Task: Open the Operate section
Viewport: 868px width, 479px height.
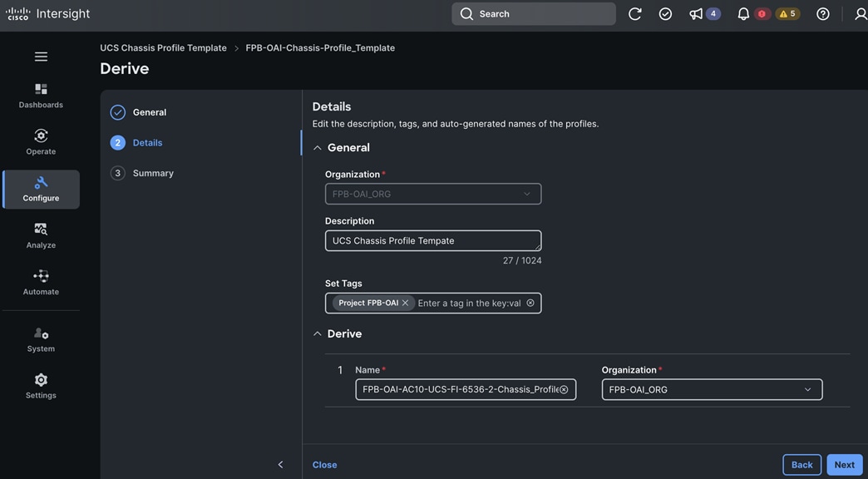Action: (x=41, y=142)
